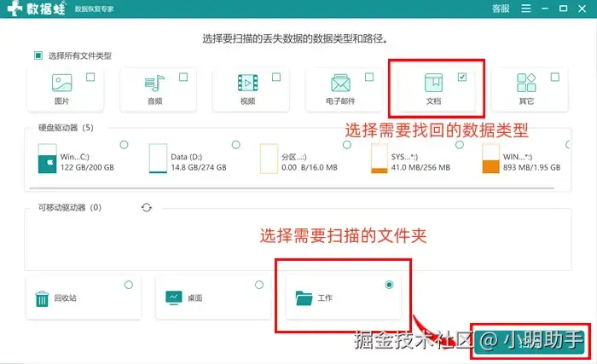Uncheck the 文档 file type checkbox
This screenshot has height=364, width=597.
[462, 78]
